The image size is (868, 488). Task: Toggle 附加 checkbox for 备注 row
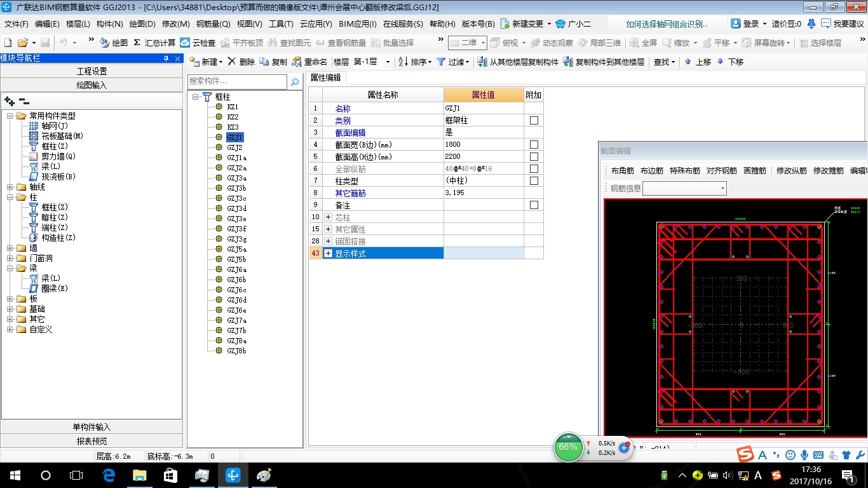pos(534,205)
